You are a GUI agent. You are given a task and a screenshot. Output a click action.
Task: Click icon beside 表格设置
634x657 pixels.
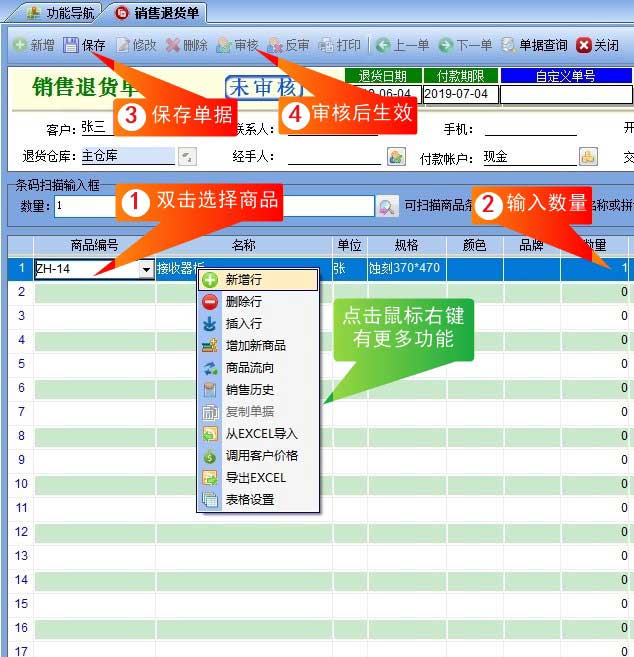click(x=210, y=500)
